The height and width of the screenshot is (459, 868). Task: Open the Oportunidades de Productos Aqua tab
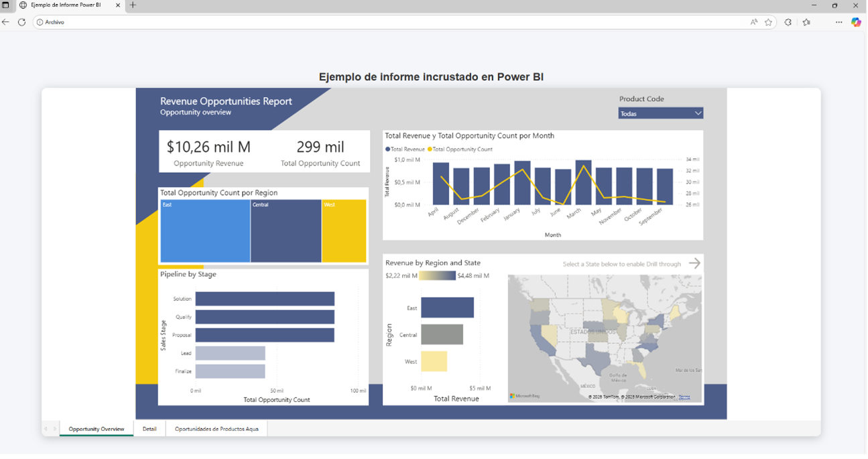click(x=216, y=429)
